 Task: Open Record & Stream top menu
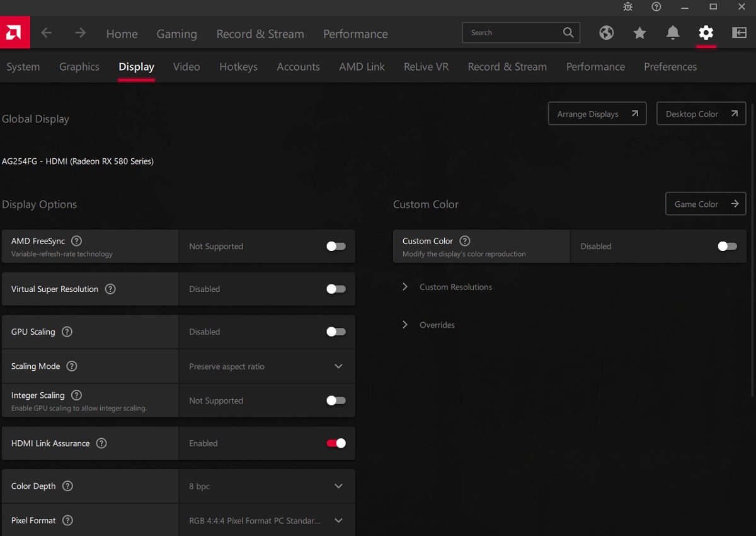pos(260,34)
